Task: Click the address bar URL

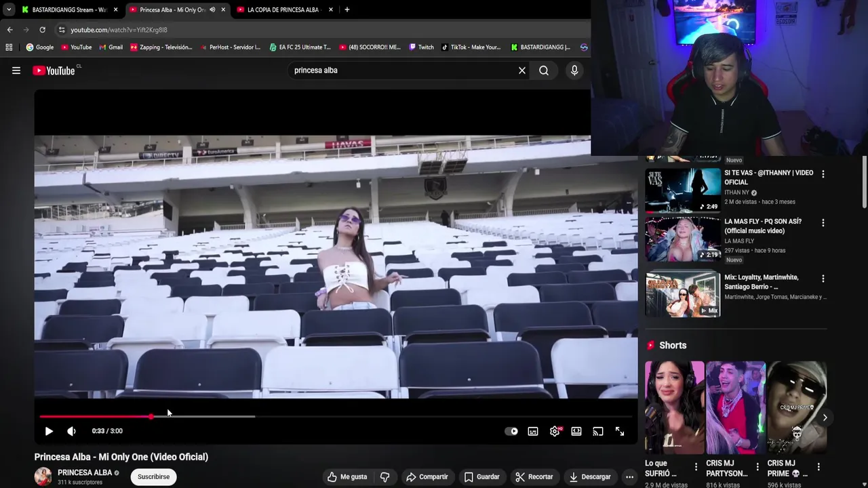Action: 119,30
